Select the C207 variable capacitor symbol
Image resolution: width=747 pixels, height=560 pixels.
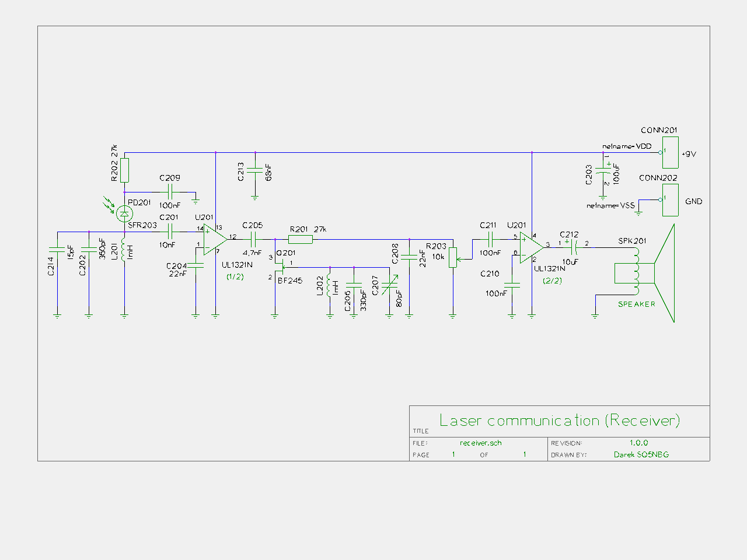coord(389,286)
